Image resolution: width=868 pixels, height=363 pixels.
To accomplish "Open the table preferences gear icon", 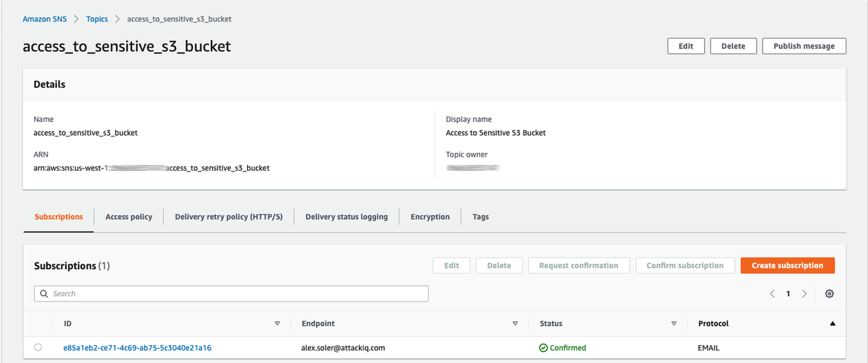I will pos(829,294).
